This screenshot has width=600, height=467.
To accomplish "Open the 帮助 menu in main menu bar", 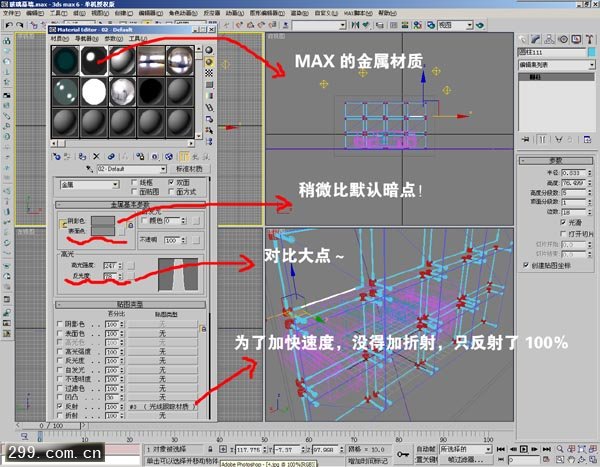I will (387, 13).
